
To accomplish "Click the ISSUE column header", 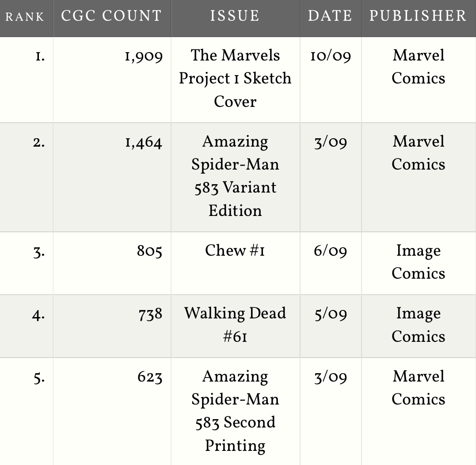I will click(x=235, y=16).
